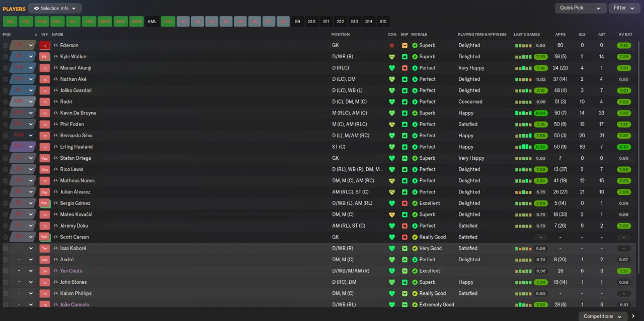Select the GK slot in the position bar
The image size is (644, 321).
(10, 22)
